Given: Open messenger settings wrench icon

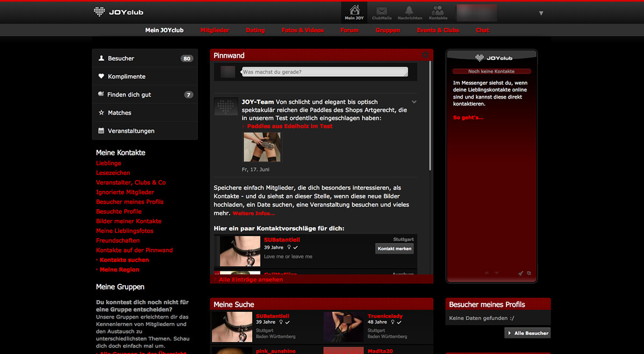Looking at the screenshot, I should [x=521, y=273].
